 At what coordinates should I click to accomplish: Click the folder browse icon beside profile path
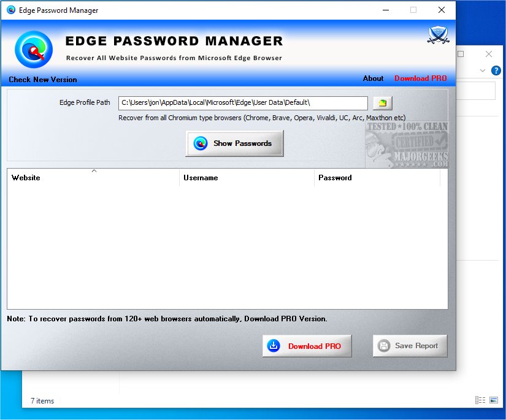click(x=382, y=103)
